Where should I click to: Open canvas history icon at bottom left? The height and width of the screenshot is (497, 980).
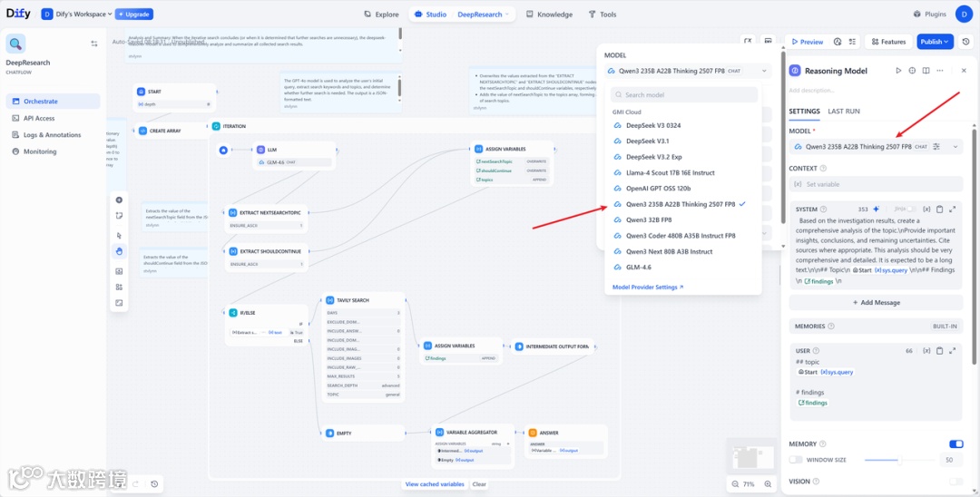click(x=154, y=483)
